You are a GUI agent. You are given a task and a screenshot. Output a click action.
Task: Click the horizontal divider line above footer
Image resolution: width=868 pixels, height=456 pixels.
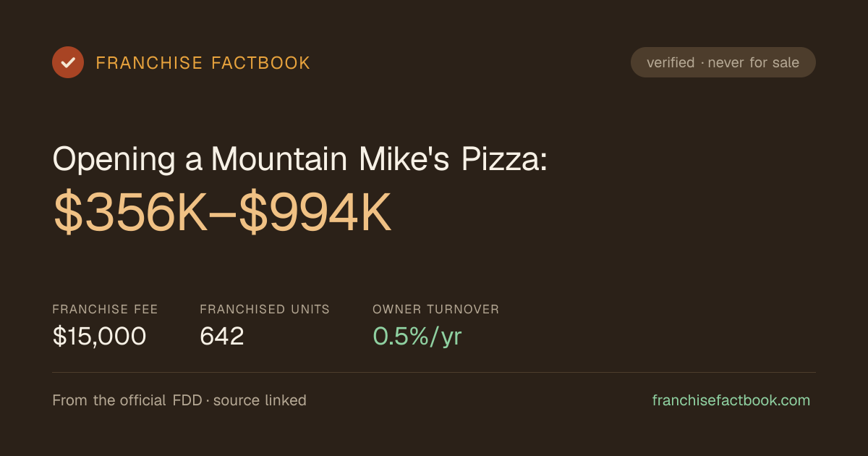[x=434, y=373]
